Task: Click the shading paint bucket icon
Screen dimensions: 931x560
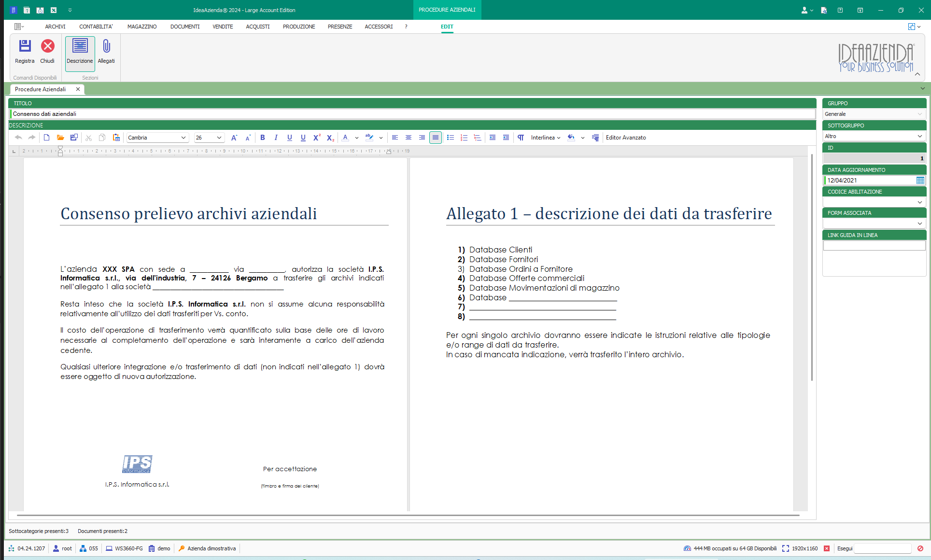Action: pyautogui.click(x=571, y=138)
